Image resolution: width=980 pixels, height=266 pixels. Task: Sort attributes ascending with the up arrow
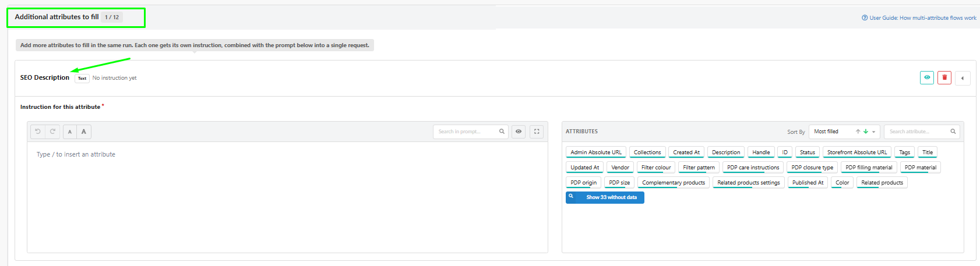click(x=858, y=132)
